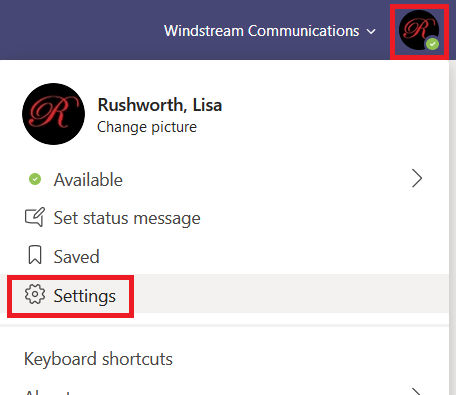Click the Change picture link

click(x=147, y=127)
